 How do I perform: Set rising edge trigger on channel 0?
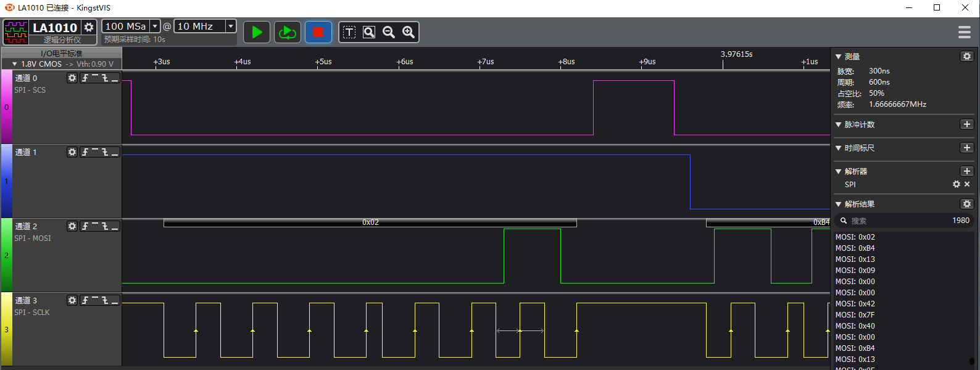click(x=86, y=78)
